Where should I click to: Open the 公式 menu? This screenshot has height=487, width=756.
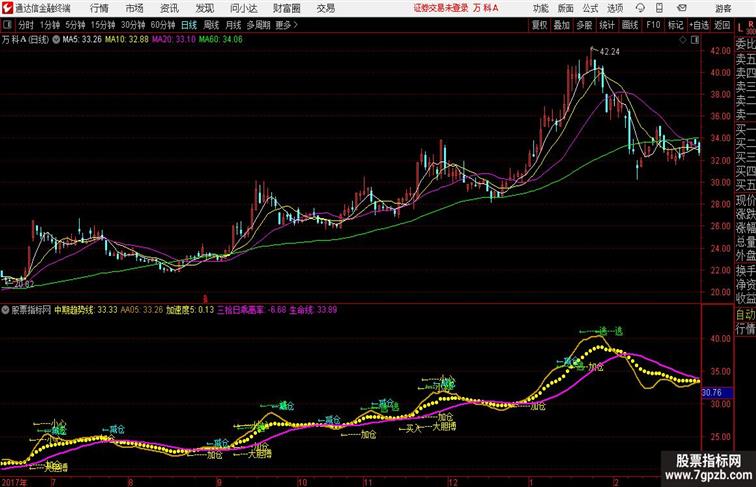click(590, 8)
